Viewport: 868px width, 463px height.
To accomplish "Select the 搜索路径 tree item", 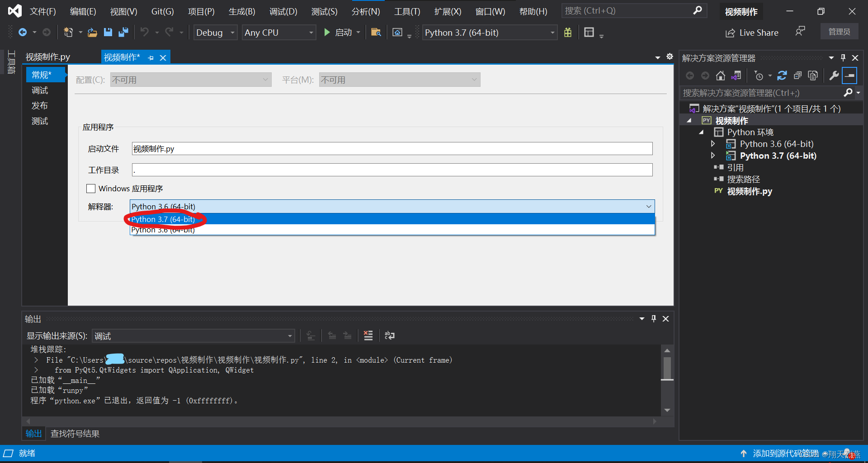I will (743, 180).
